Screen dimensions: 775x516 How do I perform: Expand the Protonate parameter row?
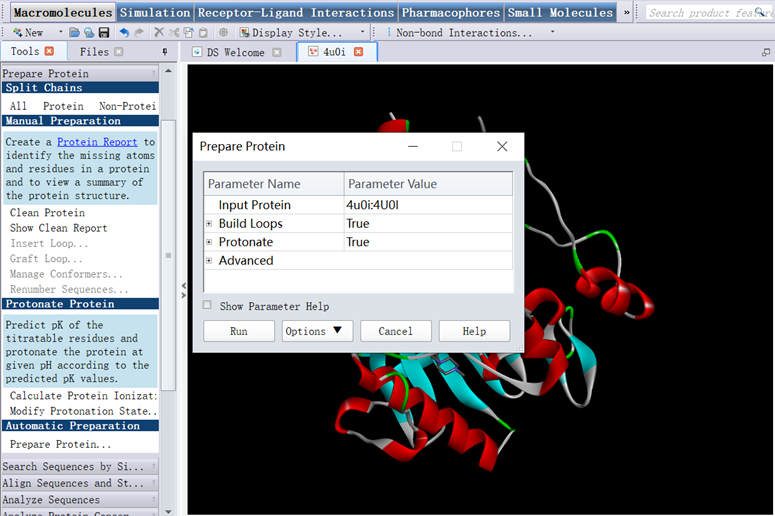(209, 242)
